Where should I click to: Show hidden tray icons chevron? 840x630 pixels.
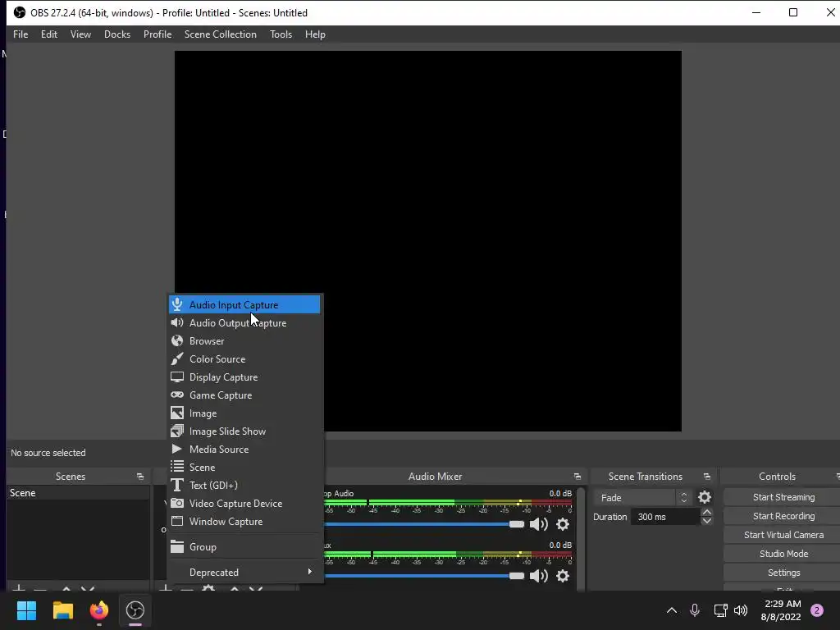pyautogui.click(x=671, y=610)
